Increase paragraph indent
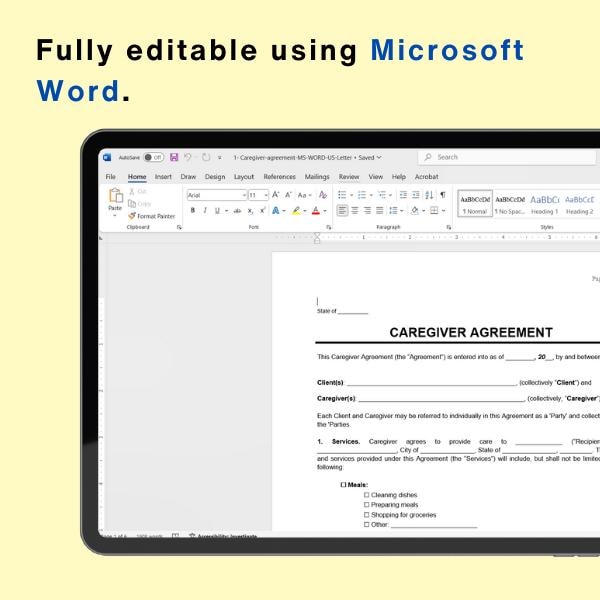 [416, 195]
